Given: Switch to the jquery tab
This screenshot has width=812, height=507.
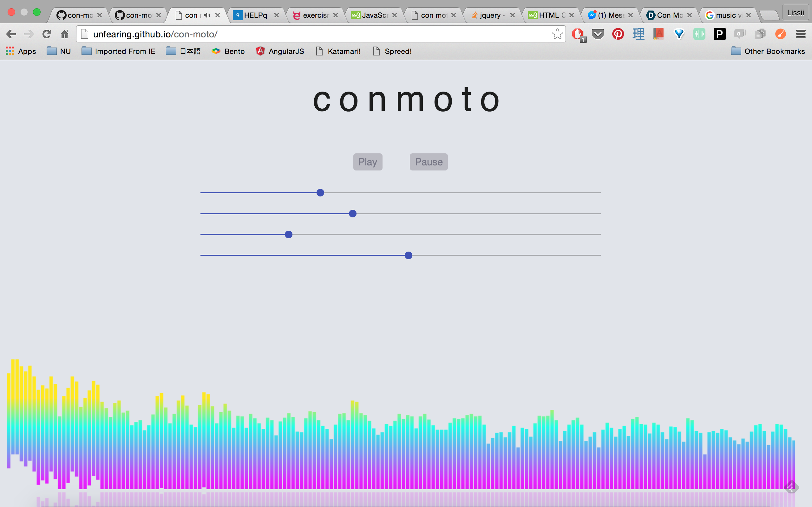Looking at the screenshot, I should [490, 15].
